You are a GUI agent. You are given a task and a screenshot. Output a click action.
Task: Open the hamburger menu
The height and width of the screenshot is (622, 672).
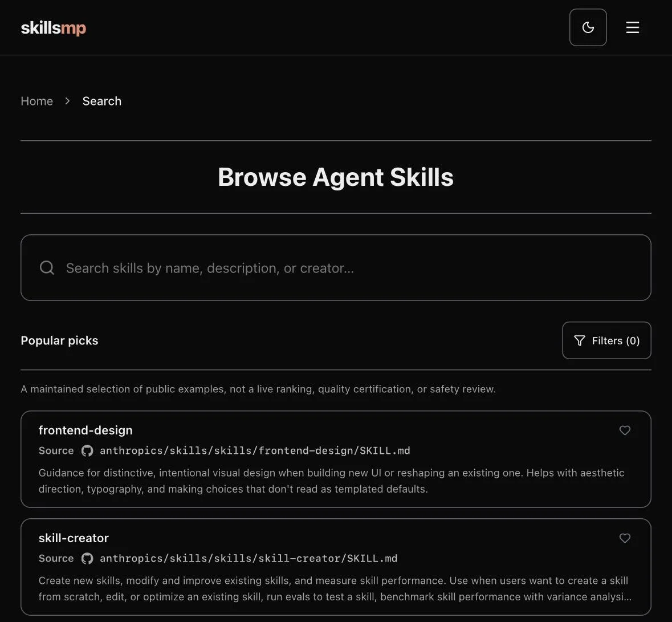[633, 27]
